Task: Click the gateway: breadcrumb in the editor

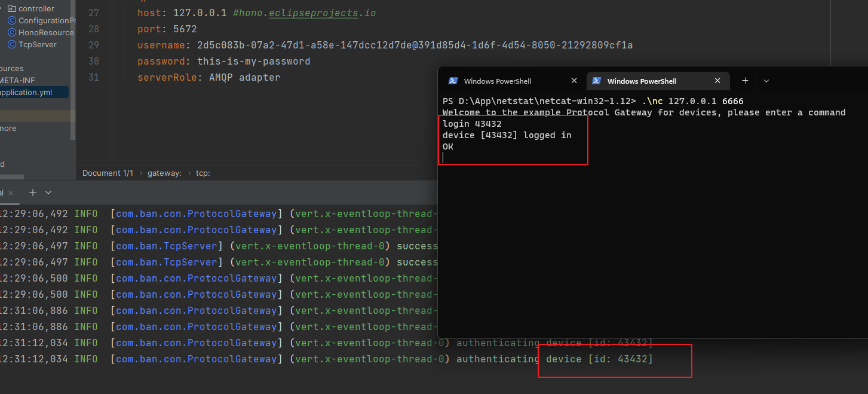Action: point(164,173)
